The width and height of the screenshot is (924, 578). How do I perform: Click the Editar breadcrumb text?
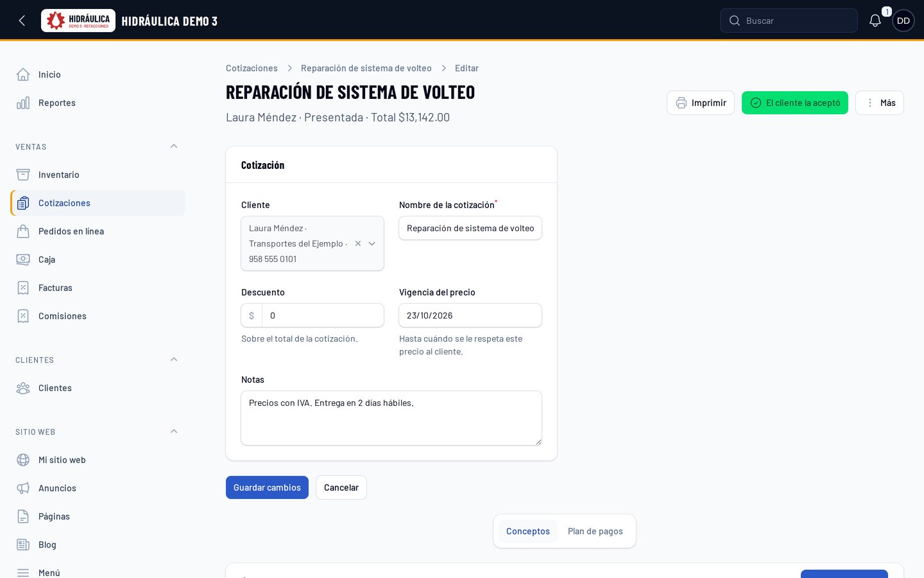coord(466,68)
